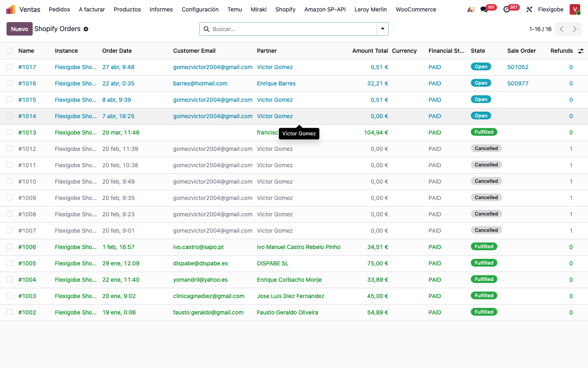Click amount 104,94 € on order #1013
588x368 pixels.
click(376, 132)
